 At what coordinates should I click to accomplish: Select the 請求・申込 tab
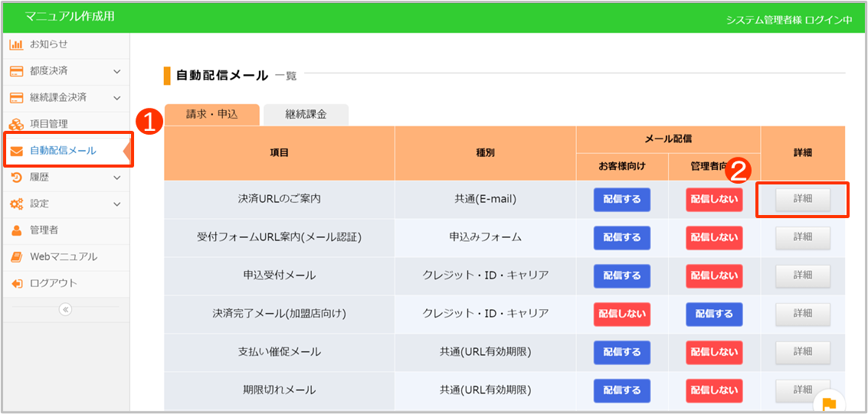(212, 115)
